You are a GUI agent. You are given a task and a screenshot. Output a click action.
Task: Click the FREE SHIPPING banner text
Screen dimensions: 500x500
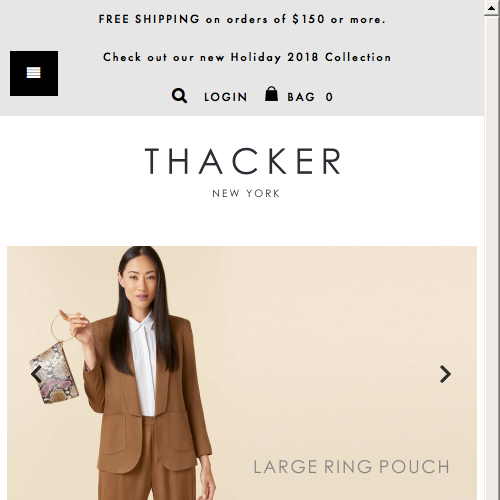(242, 19)
